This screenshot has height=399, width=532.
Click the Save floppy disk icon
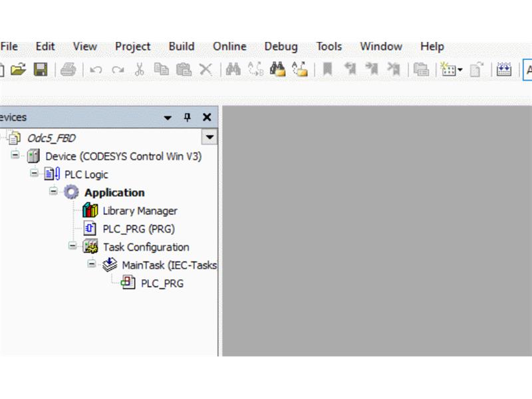coord(41,70)
